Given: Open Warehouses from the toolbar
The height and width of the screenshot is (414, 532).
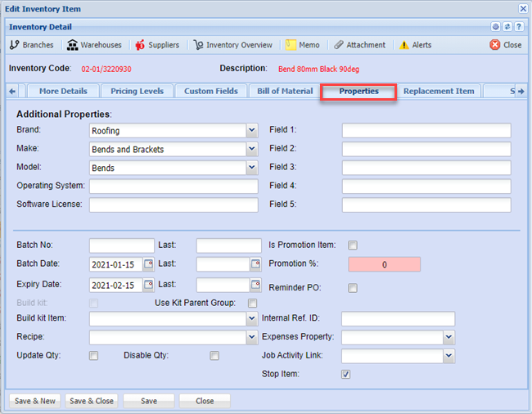Looking at the screenshot, I should click(73, 45).
